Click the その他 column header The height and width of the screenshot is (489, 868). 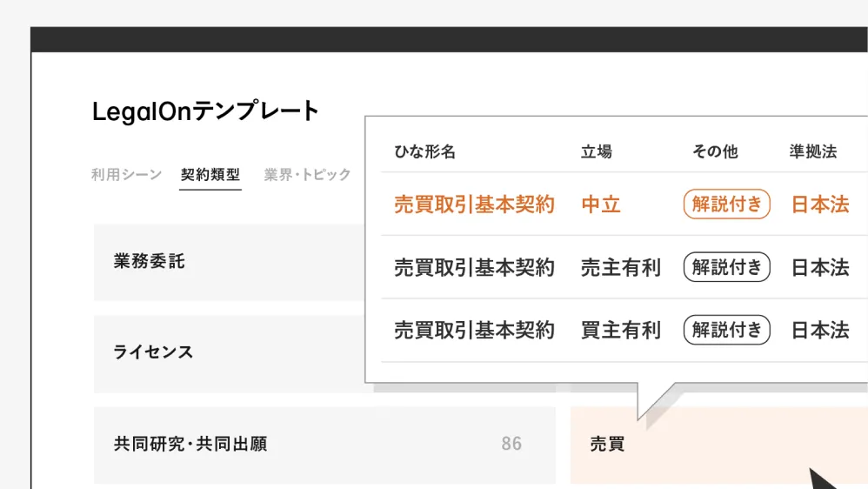714,152
